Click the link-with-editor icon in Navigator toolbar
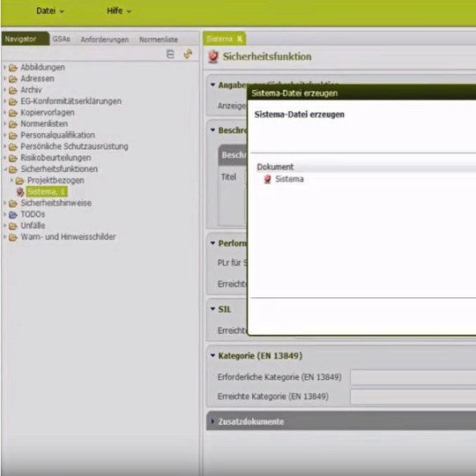The image size is (476, 476). click(x=188, y=54)
